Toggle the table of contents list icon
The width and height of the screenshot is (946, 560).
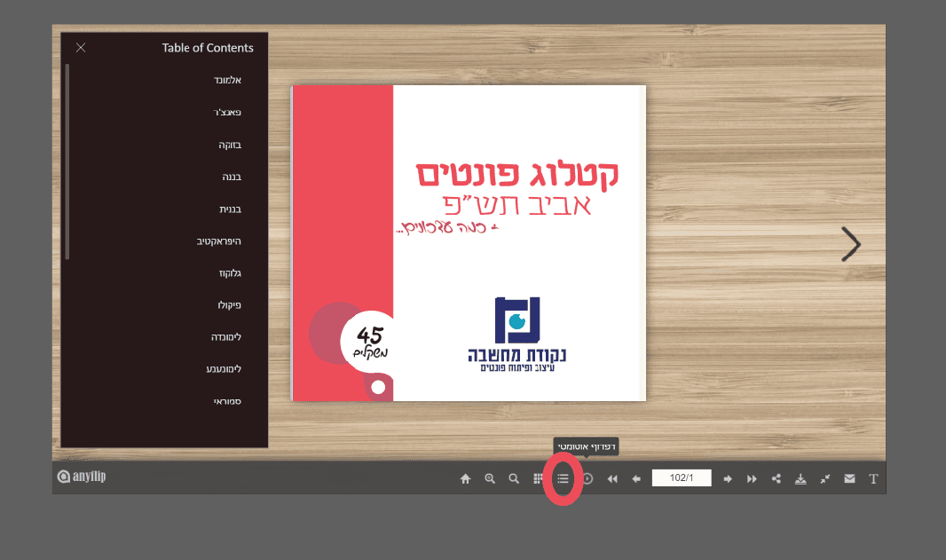pos(563,478)
